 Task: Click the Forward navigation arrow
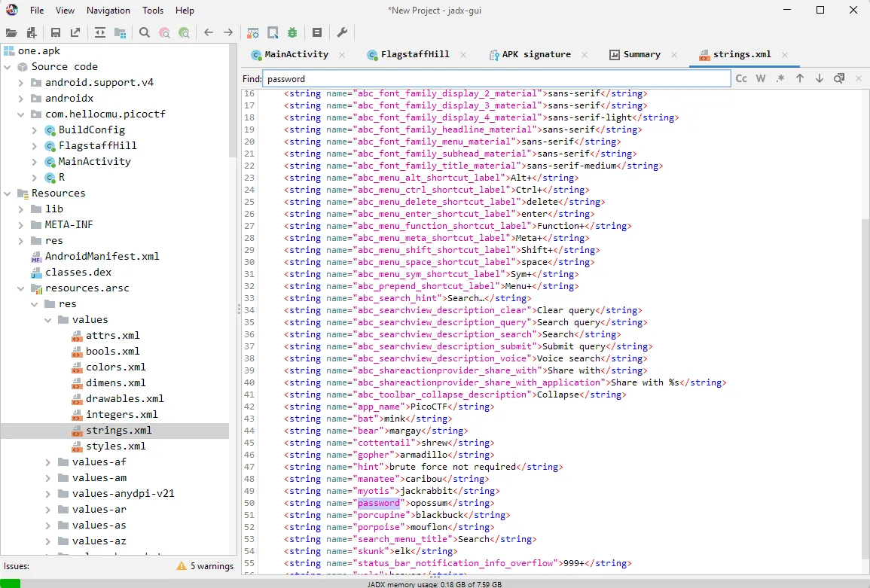coord(228,32)
